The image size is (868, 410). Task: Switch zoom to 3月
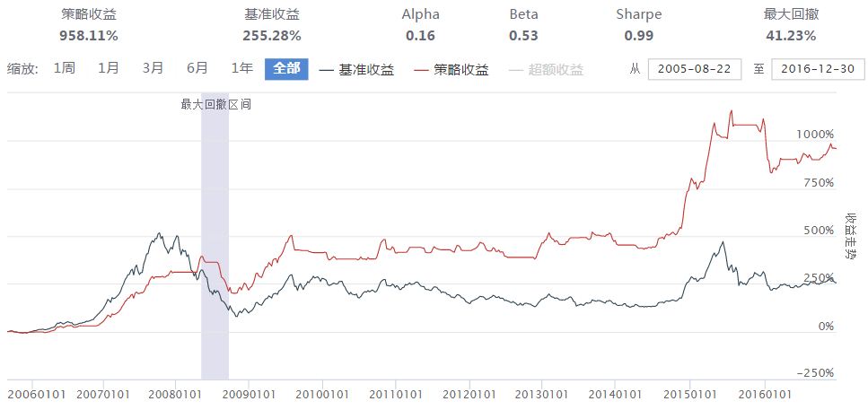click(153, 69)
